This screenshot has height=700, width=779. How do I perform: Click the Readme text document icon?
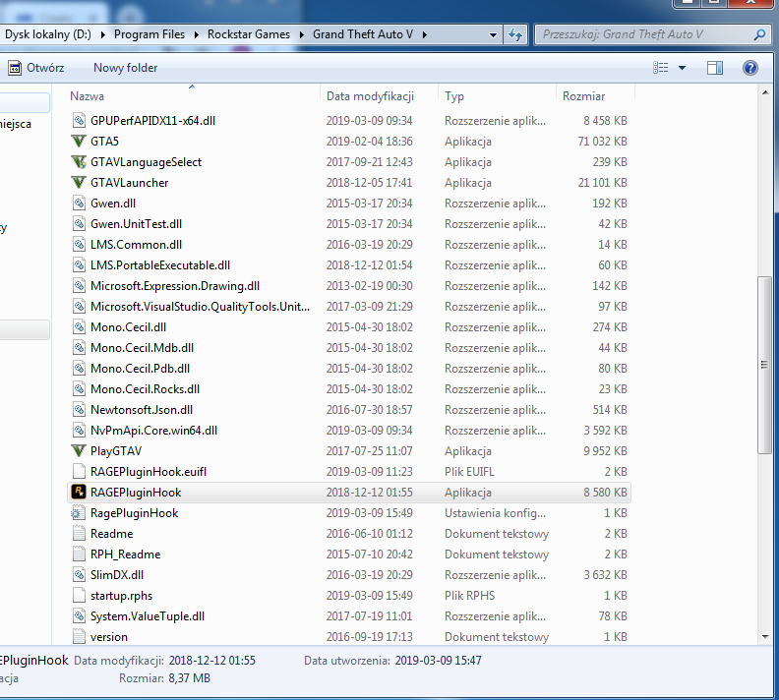79,534
